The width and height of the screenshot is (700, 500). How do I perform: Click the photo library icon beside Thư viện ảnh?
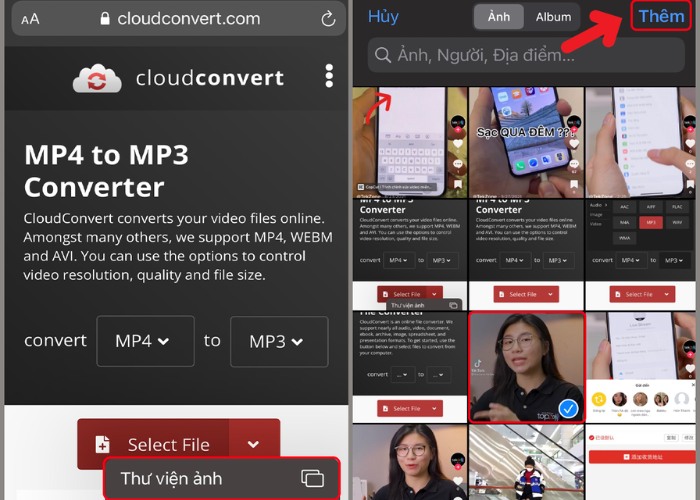[312, 478]
